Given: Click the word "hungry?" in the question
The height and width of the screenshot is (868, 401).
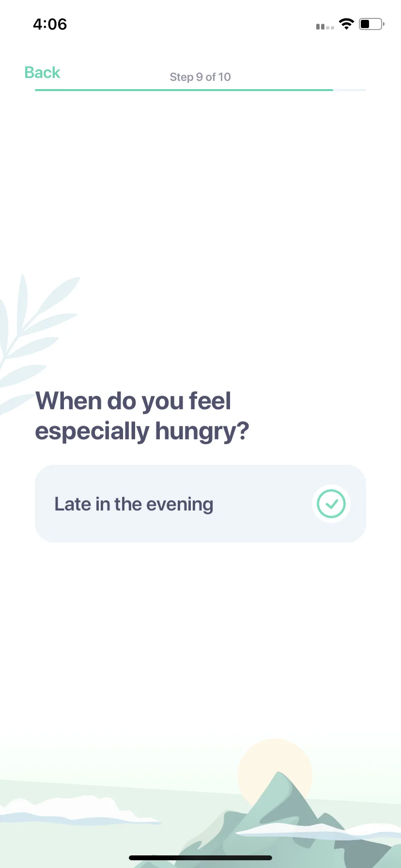Looking at the screenshot, I should point(202,432).
